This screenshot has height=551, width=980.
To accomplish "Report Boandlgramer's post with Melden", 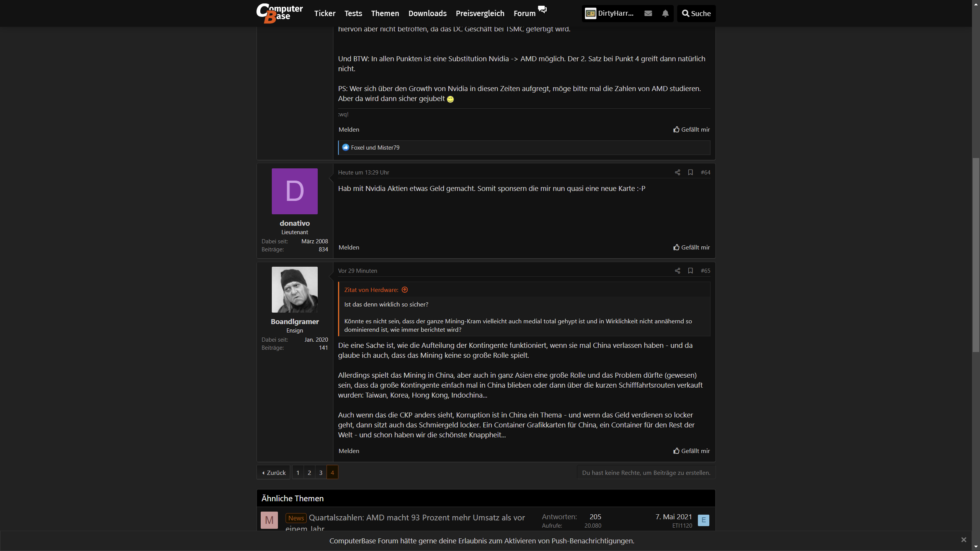I will [349, 451].
